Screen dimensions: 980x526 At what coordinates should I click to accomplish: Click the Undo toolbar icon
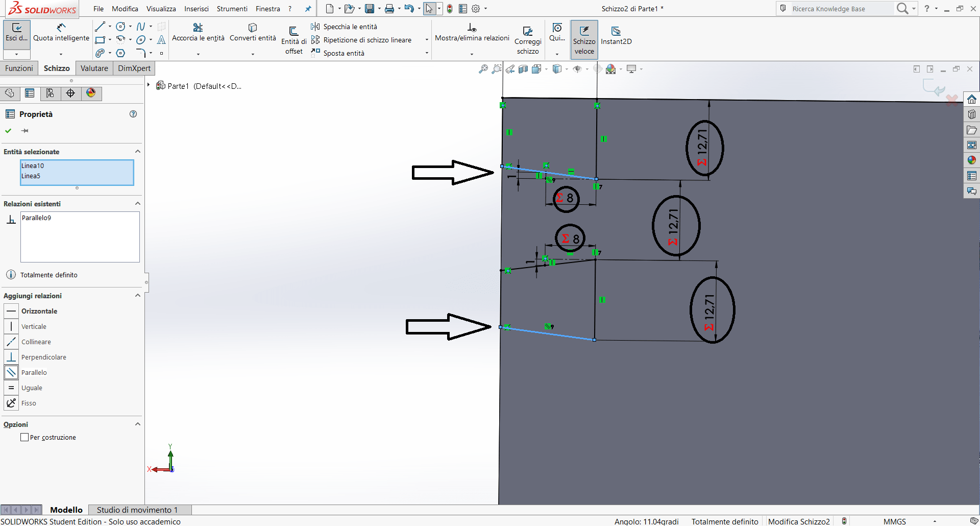[409, 9]
